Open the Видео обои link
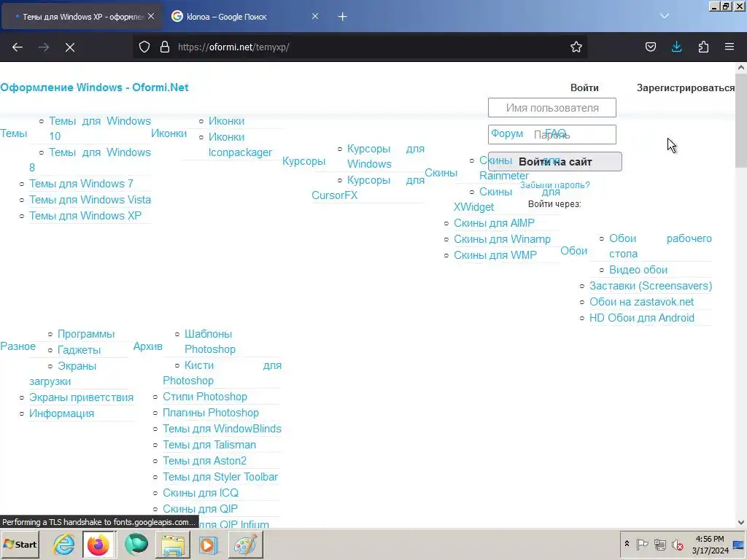The image size is (747, 560). 638,270
